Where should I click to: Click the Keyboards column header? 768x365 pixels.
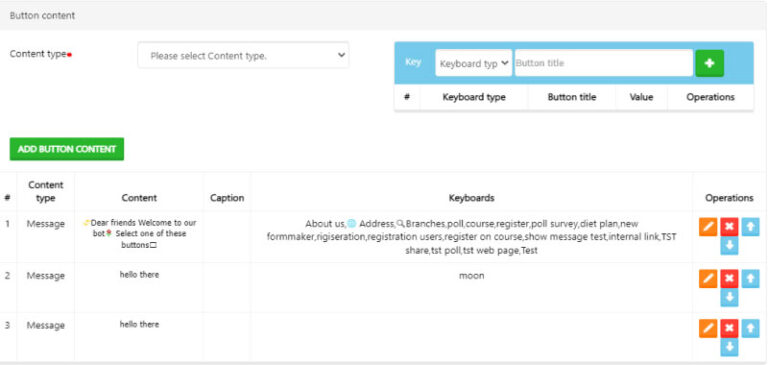coord(471,198)
